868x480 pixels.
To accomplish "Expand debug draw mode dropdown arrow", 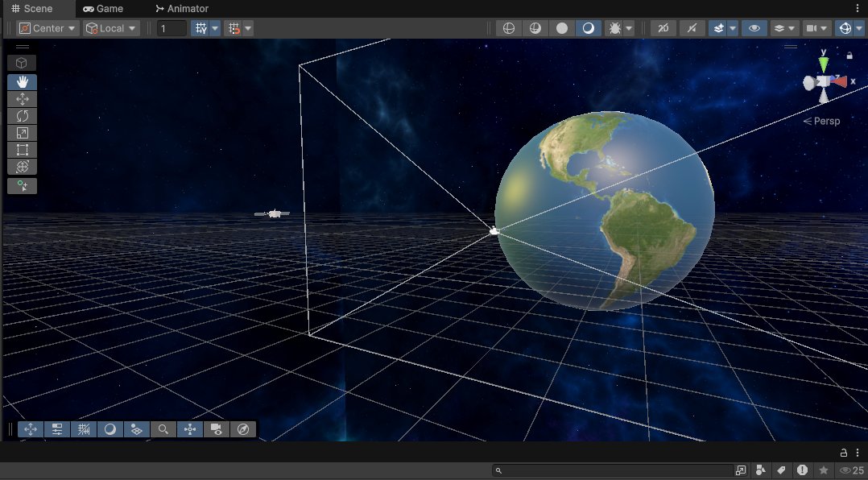I will 629,28.
